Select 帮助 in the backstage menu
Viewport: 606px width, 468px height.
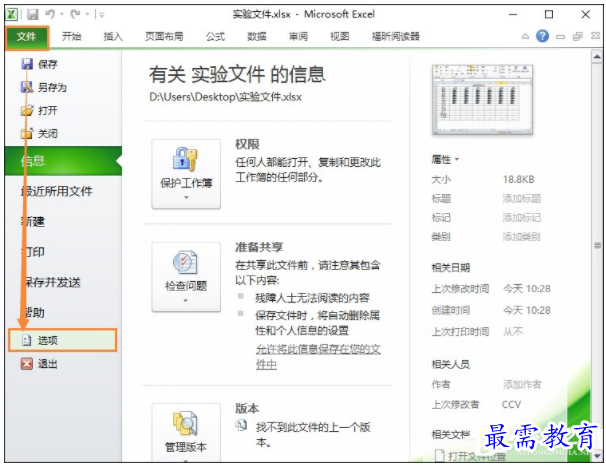coord(33,313)
